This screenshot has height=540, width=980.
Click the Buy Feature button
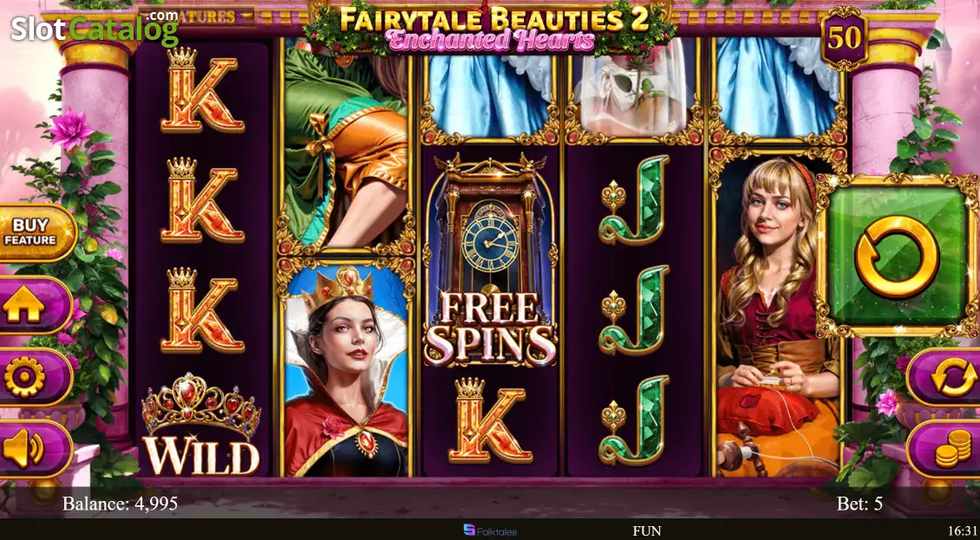point(36,233)
